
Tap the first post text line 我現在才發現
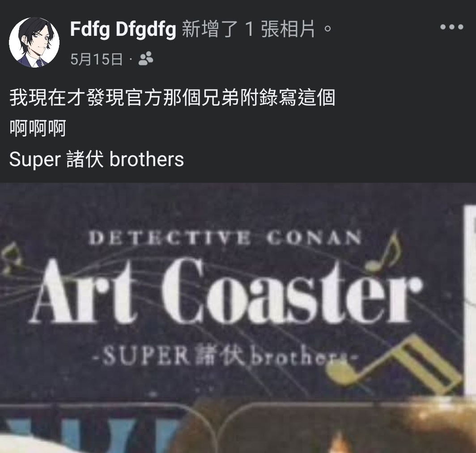pos(172,98)
